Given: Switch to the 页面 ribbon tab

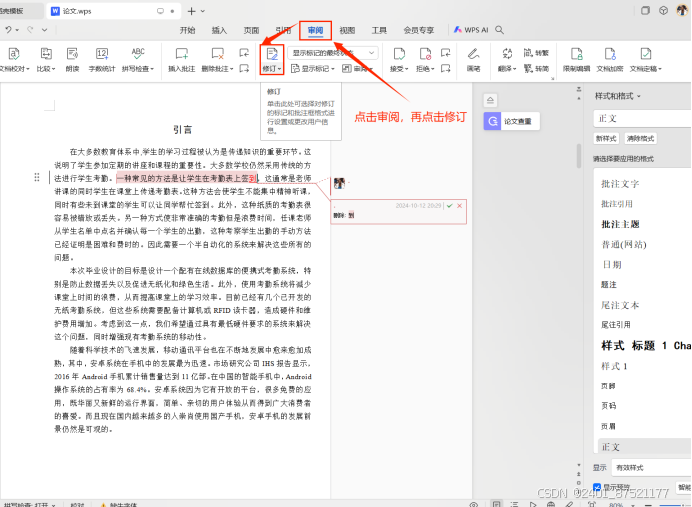Looking at the screenshot, I should tap(251, 30).
